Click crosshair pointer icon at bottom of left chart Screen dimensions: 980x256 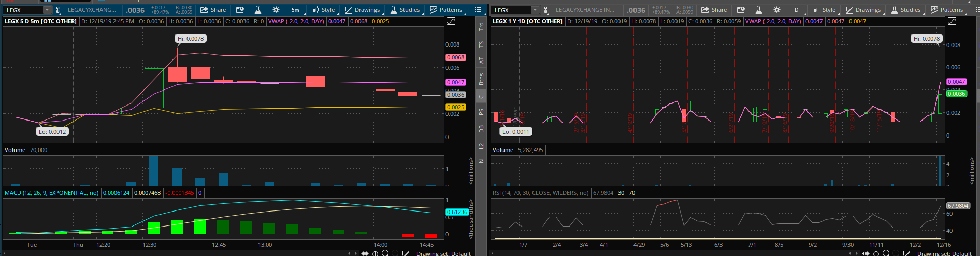coord(375,253)
